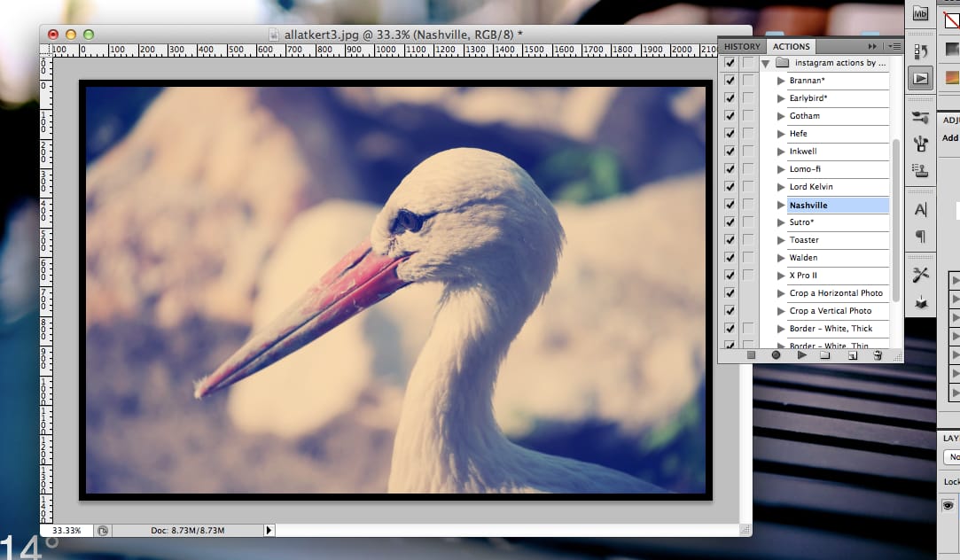Screen dimensions: 960x560
Task: Play the selected Nashville action
Action: (801, 355)
